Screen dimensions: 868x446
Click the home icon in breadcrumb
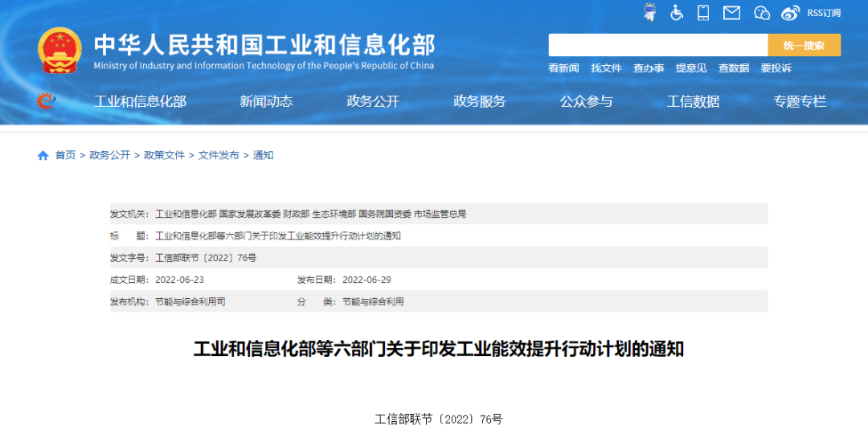click(43, 155)
